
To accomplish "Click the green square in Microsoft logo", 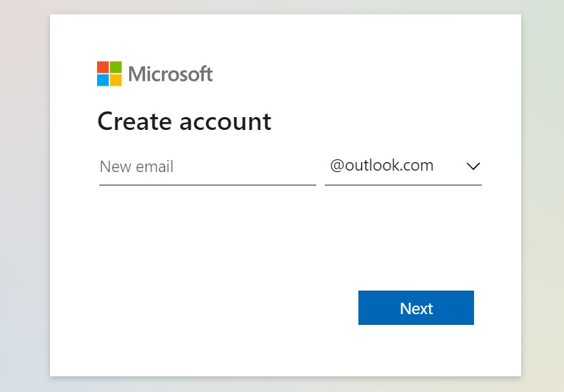I will [116, 67].
